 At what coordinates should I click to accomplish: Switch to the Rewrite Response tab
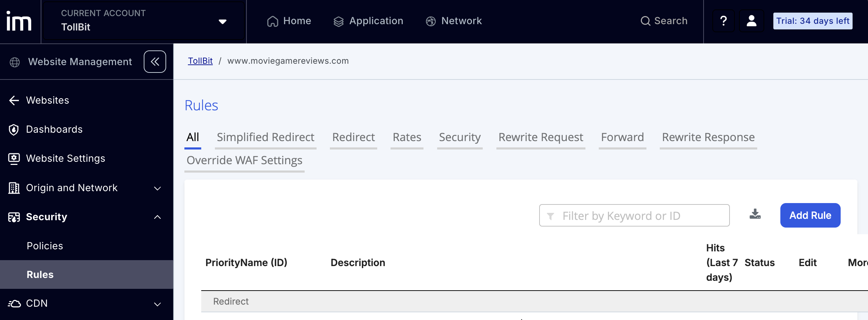(708, 137)
